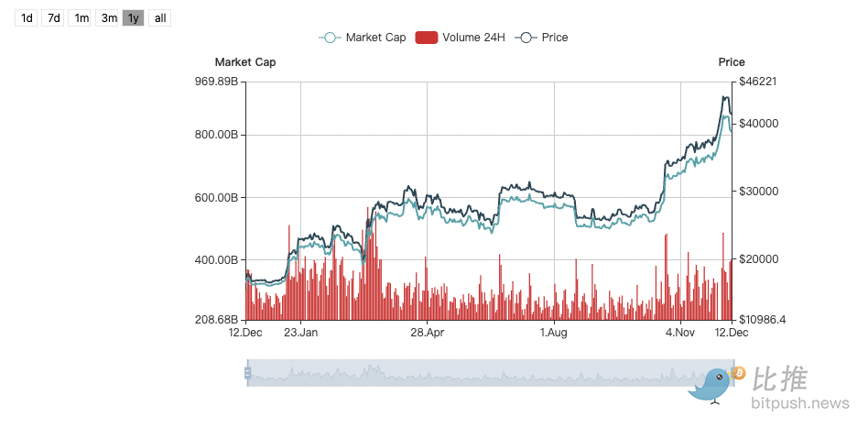The image size is (868, 428).
Task: Click the 28.Apr date label on axis
Action: tap(427, 333)
